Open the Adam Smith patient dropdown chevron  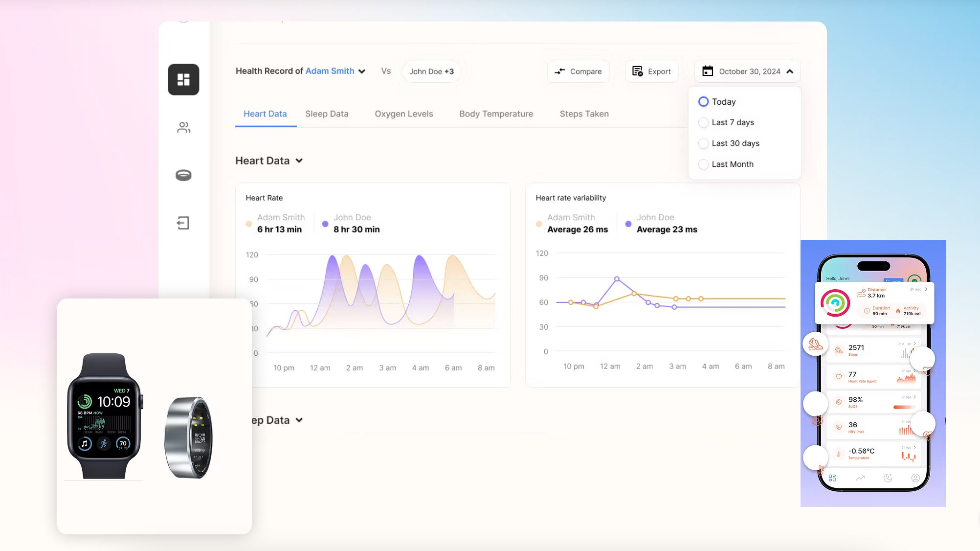(x=362, y=71)
